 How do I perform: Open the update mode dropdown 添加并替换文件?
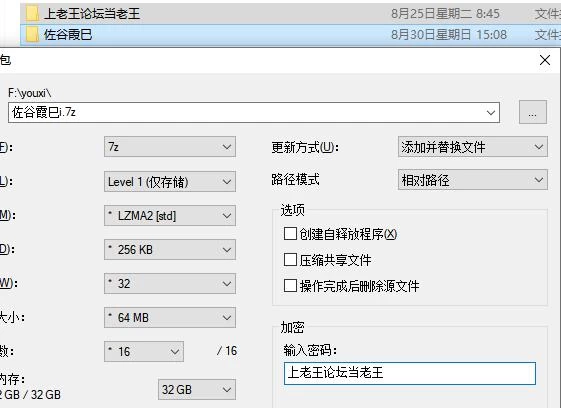473,147
